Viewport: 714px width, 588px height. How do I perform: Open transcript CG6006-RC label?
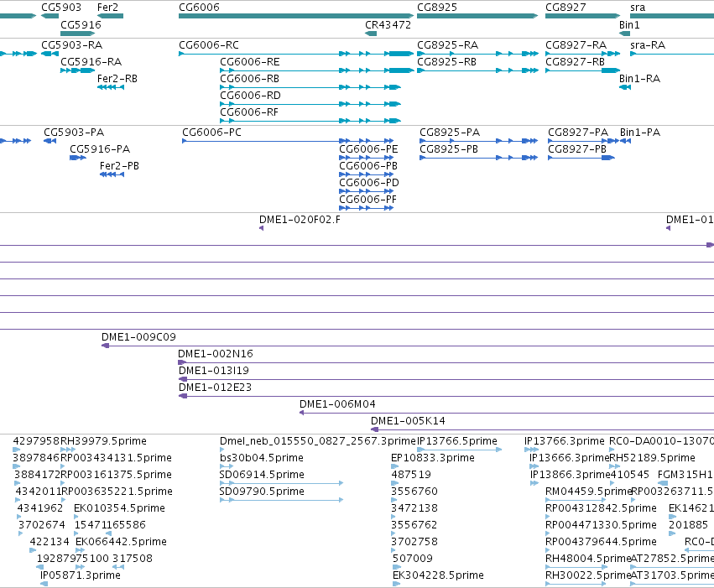point(209,45)
